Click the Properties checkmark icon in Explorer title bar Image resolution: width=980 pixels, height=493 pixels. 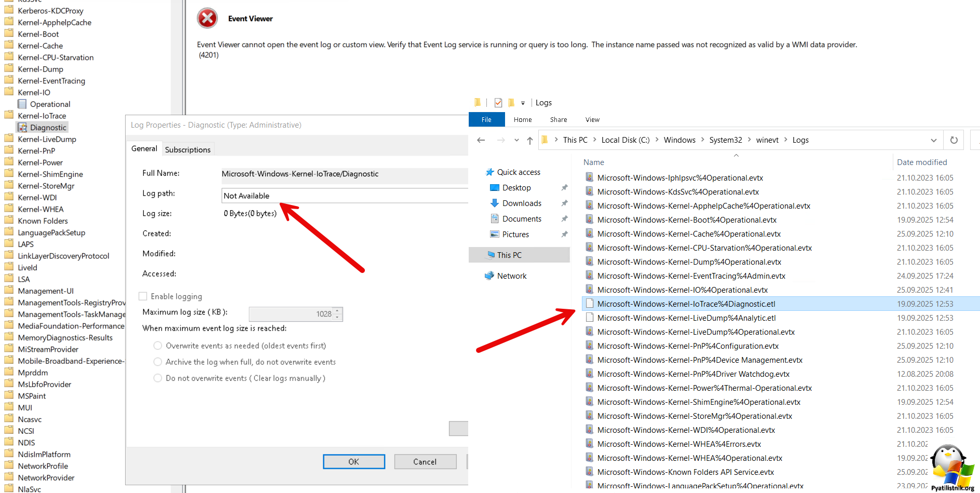coord(498,102)
